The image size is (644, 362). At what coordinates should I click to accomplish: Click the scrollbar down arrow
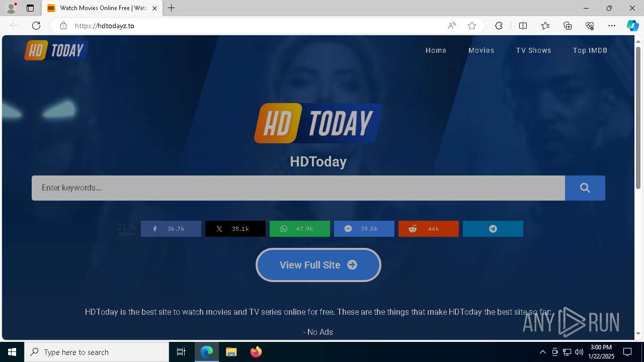[638, 333]
